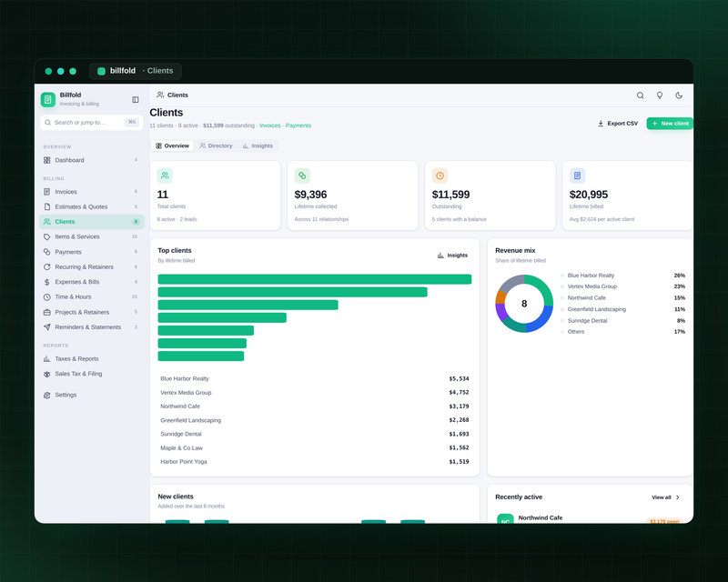Click the Lifetime billed document icon
The image size is (728, 582).
click(577, 176)
